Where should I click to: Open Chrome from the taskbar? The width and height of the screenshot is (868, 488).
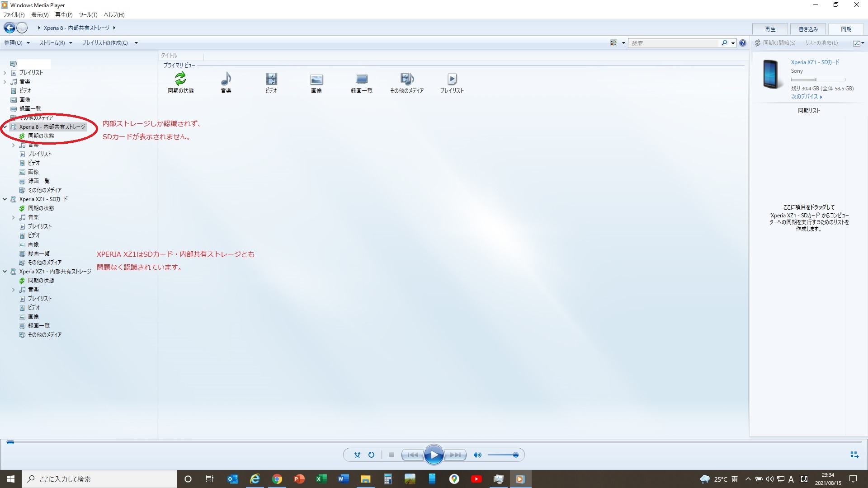tap(277, 479)
